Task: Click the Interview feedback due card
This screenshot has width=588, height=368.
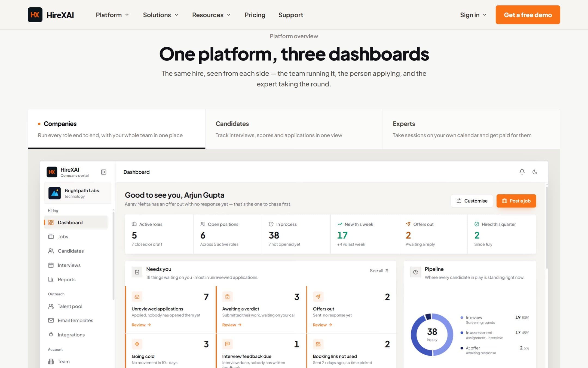Action: (x=261, y=351)
